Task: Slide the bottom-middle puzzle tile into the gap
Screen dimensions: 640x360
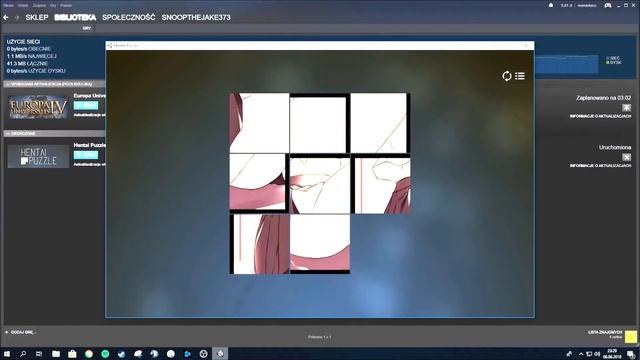Action: 320,244
